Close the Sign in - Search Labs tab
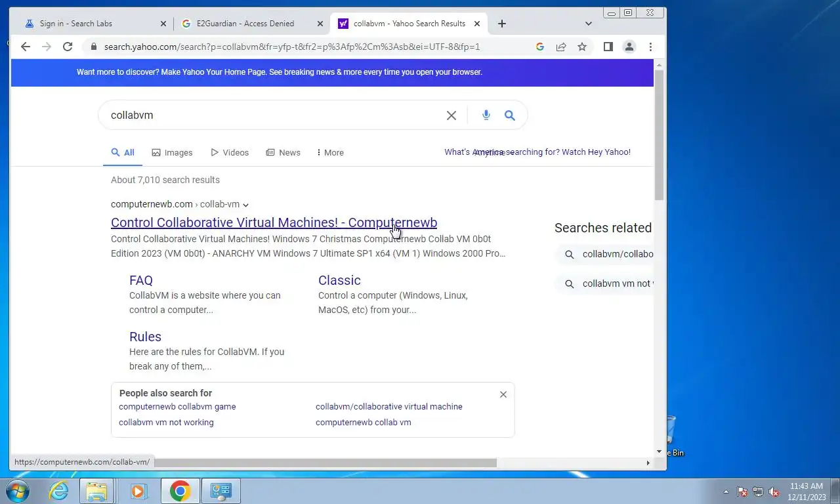The image size is (840, 504). click(x=163, y=24)
